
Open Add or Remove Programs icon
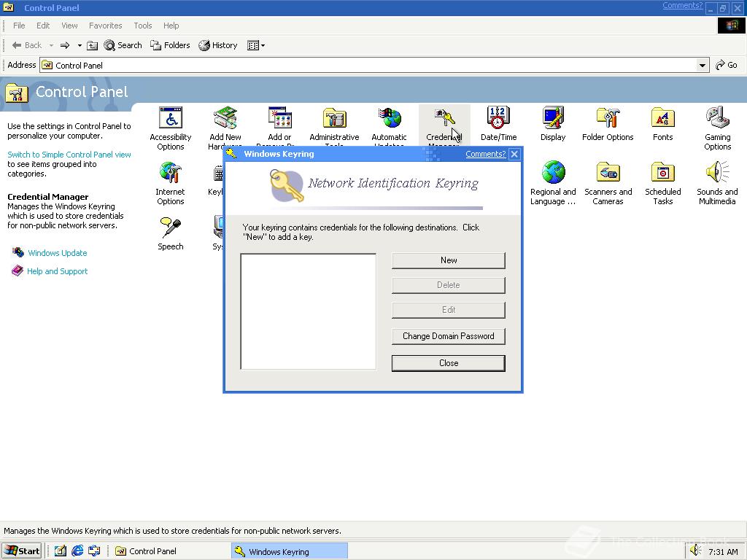[279, 126]
